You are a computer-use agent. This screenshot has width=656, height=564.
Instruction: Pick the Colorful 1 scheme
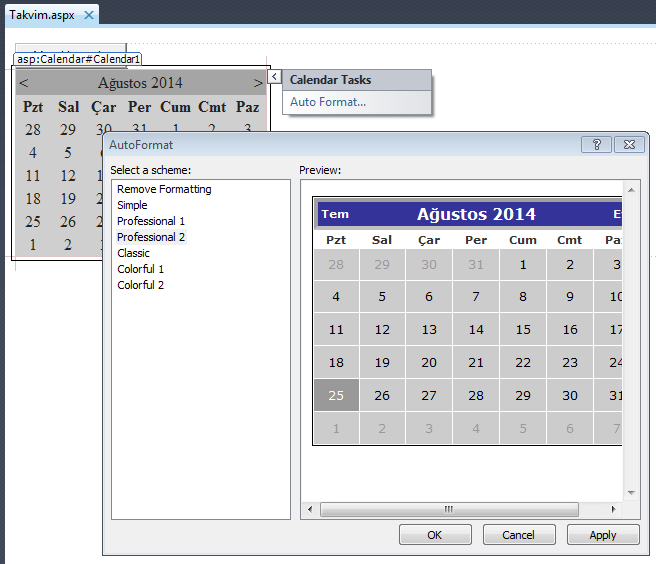click(x=140, y=269)
